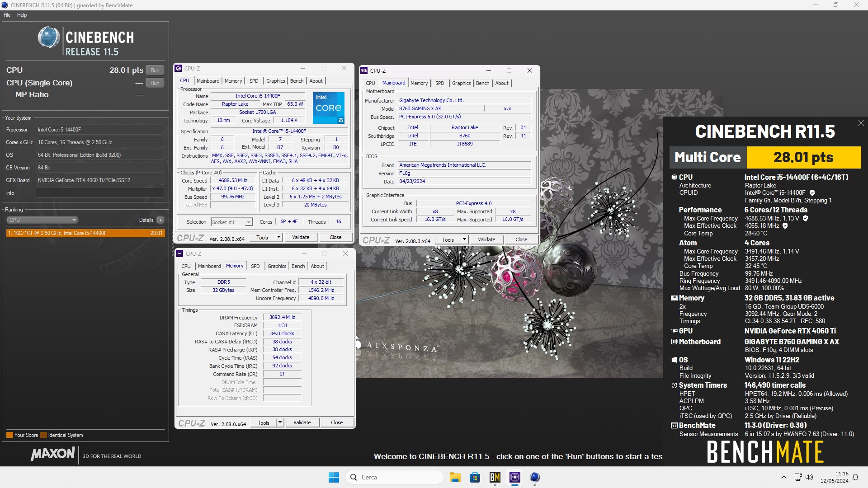Image resolution: width=868 pixels, height=488 pixels.
Task: Click the ranking Details arrow button
Action: 160,220
